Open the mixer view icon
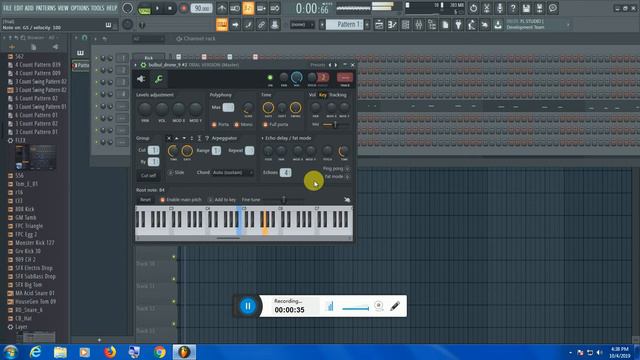The height and width of the screenshot is (360, 640). [418, 25]
